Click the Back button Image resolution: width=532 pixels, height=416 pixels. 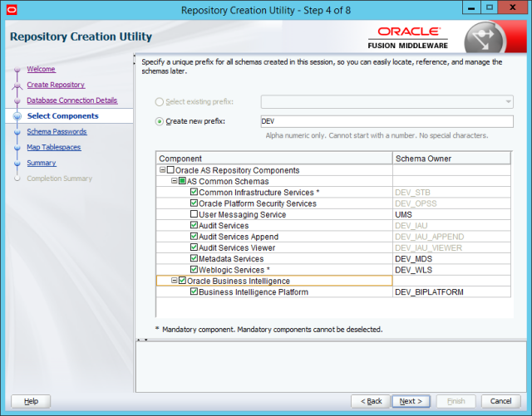pyautogui.click(x=371, y=401)
